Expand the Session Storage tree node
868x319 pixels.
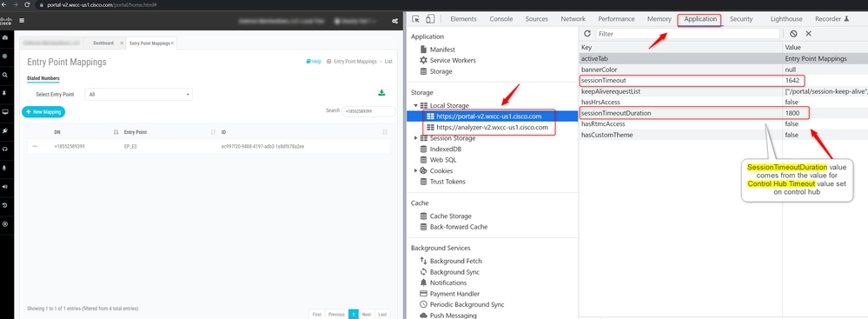point(415,138)
